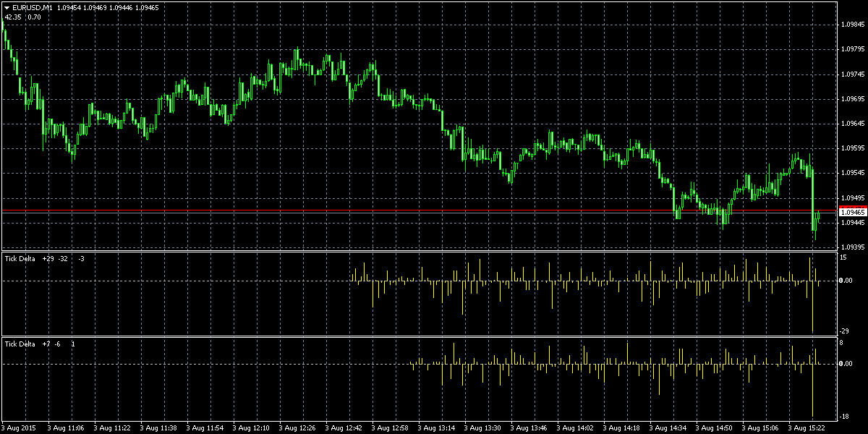Click the 1.09545 price scale label
The width and height of the screenshot is (868, 434).
(x=854, y=173)
